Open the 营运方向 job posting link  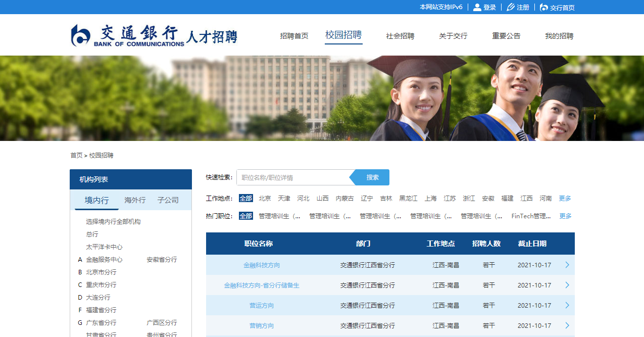click(x=261, y=305)
